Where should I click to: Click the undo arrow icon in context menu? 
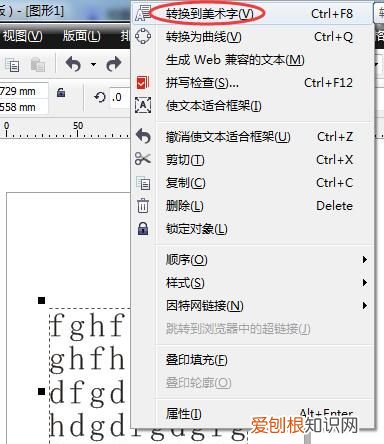143,136
